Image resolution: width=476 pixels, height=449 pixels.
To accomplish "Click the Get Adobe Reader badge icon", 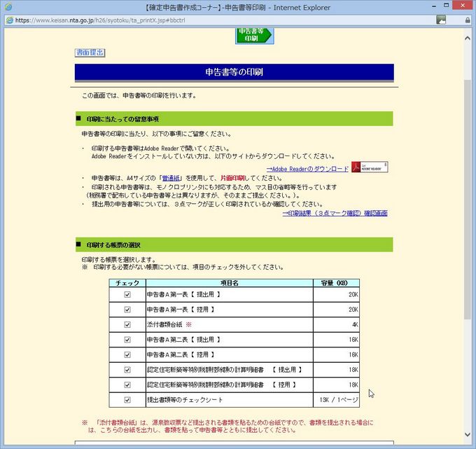I will 369,167.
